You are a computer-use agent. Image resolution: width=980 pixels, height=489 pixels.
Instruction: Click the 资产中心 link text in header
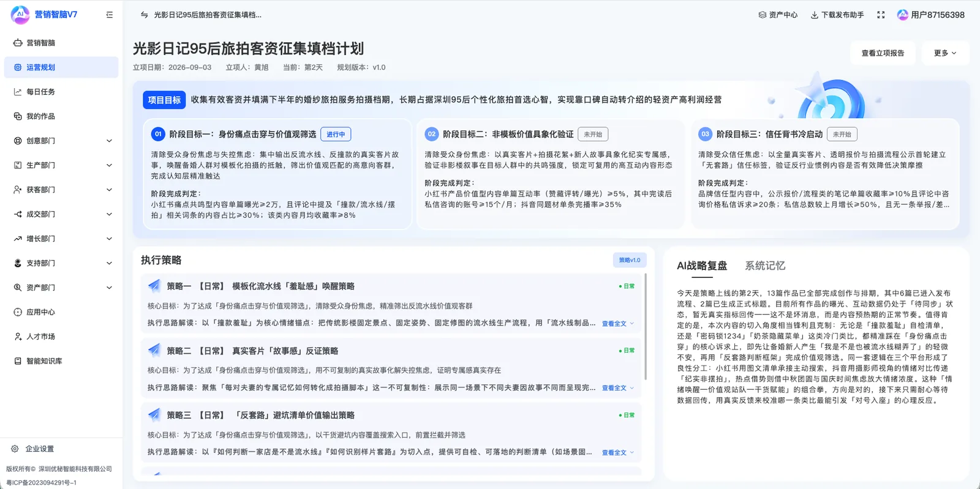point(783,15)
